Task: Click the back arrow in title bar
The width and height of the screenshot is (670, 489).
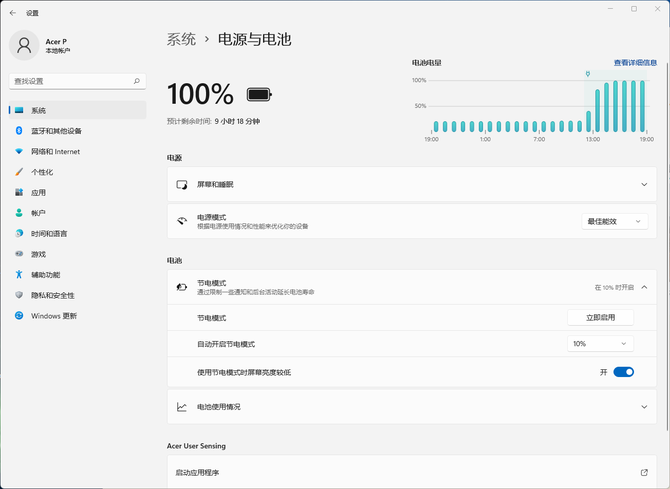Action: click(x=12, y=13)
